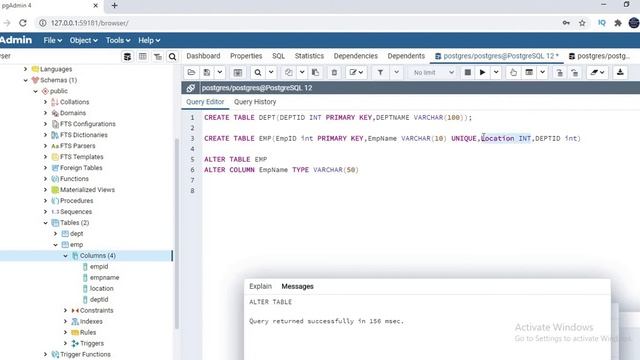Click the Filtered Rows icon in browser panel

tap(158, 56)
